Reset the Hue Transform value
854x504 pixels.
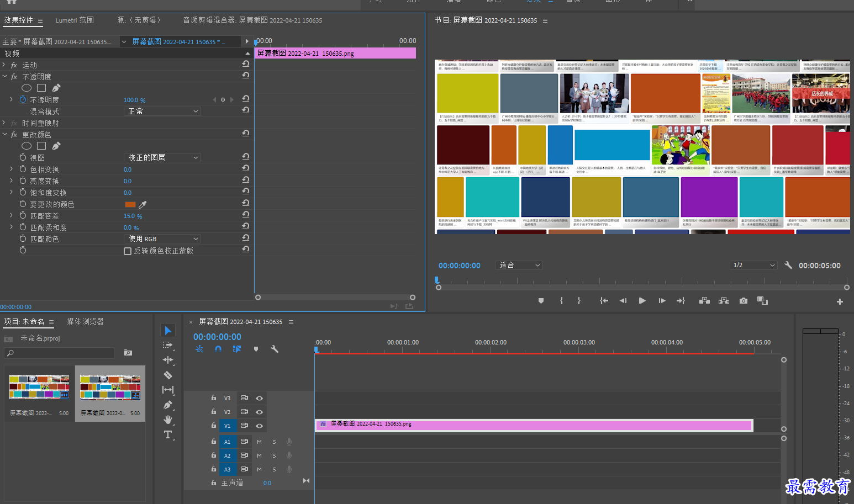[x=245, y=168]
